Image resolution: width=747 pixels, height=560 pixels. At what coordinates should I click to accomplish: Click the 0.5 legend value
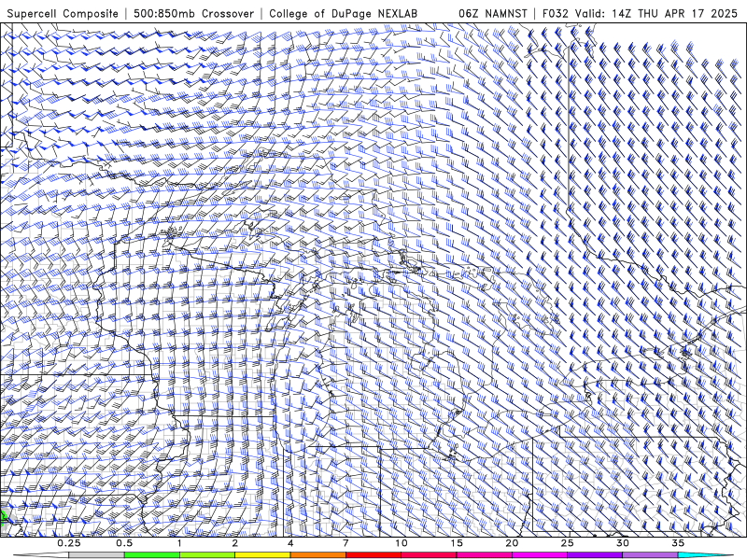(124, 543)
